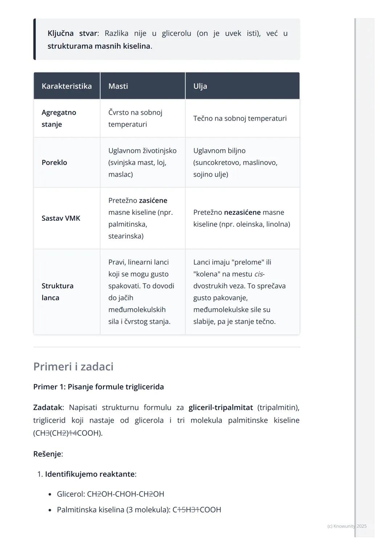Image resolution: width=392 pixels, height=555 pixels.
Task: Click the vertical scrollbar on the right
Action: coord(355,276)
